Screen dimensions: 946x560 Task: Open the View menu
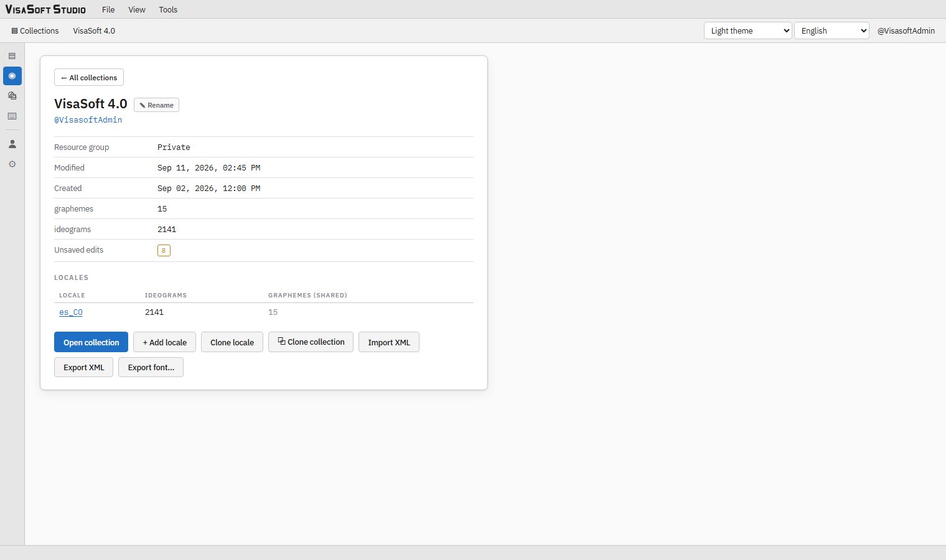click(x=137, y=9)
